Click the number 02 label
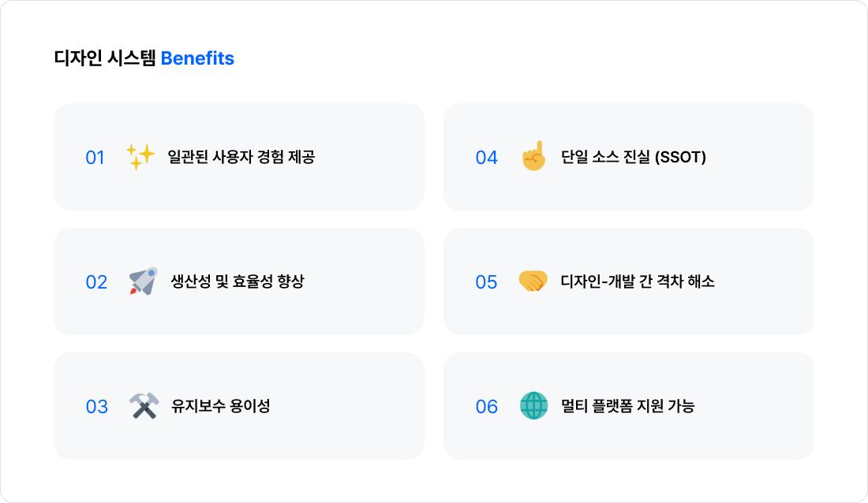Image resolution: width=868 pixels, height=503 pixels. (96, 282)
